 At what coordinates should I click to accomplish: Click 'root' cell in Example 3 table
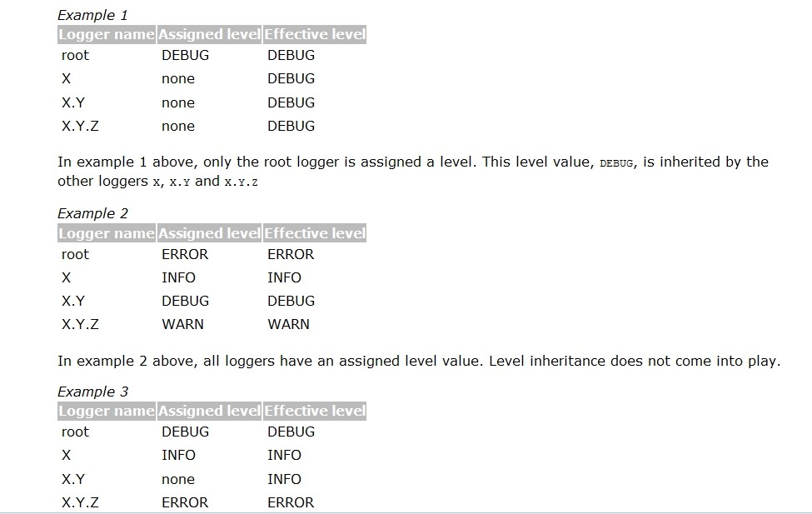(75, 432)
